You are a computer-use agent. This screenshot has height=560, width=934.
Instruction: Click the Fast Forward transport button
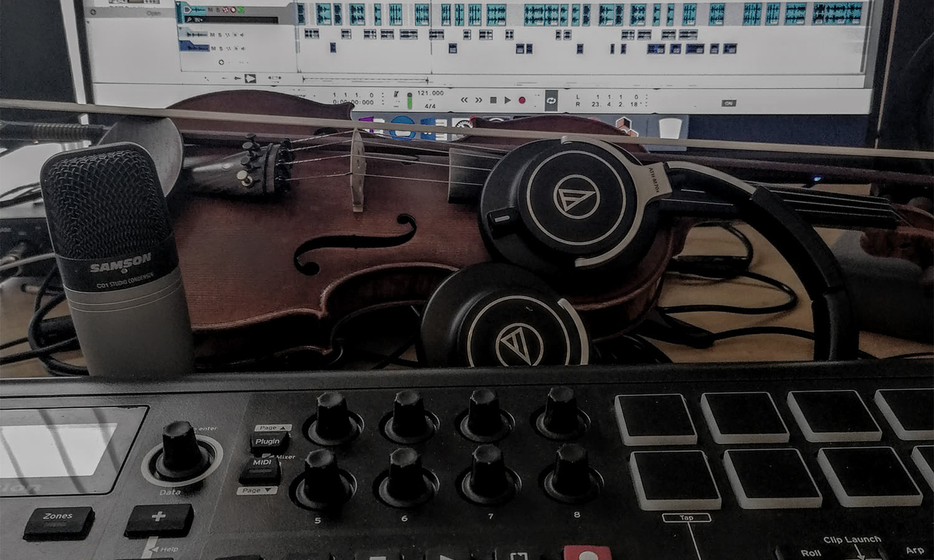(479, 100)
